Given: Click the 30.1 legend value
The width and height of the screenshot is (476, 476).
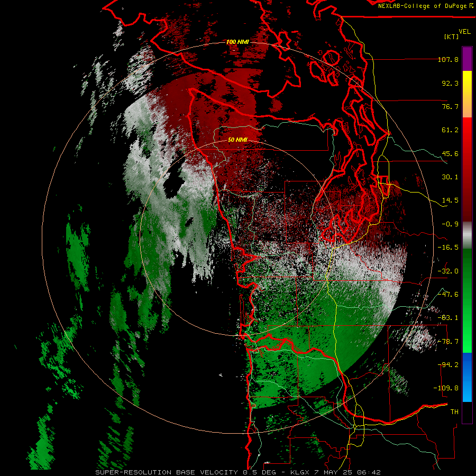Looking at the screenshot, I should (x=450, y=177).
